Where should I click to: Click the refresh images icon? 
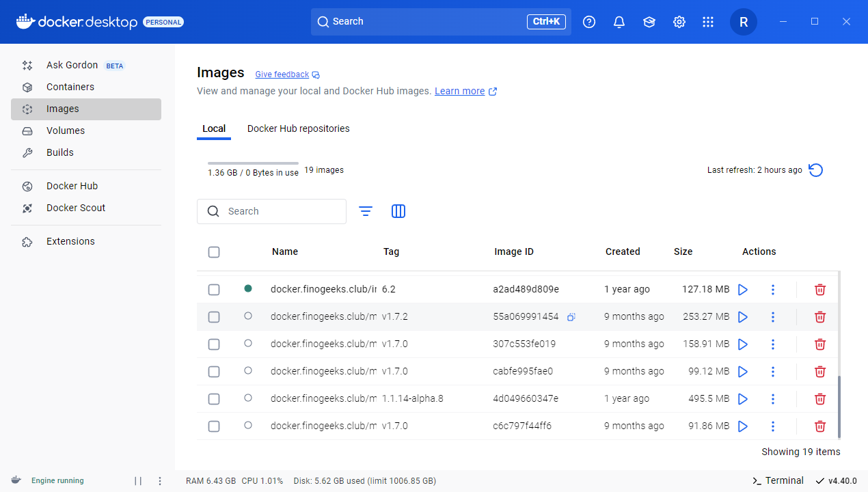tap(815, 170)
